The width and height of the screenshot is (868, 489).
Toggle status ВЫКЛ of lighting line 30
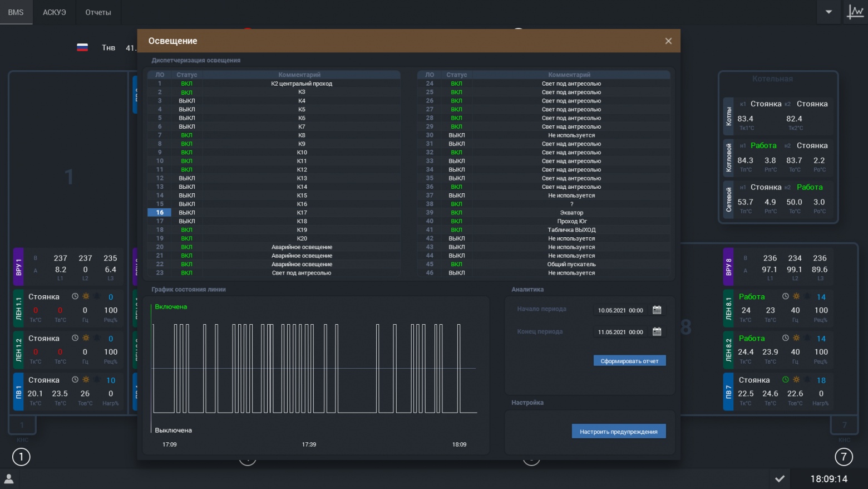coord(456,135)
